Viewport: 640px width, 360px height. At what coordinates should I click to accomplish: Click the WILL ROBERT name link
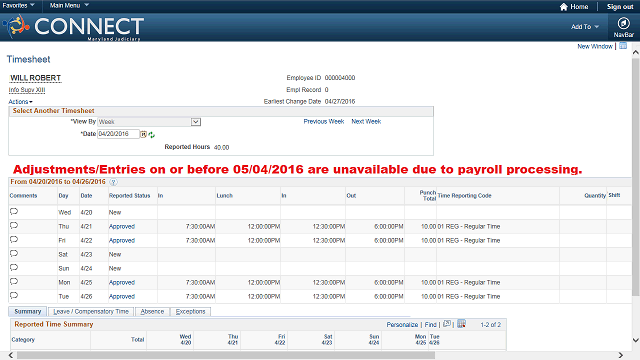(36, 78)
